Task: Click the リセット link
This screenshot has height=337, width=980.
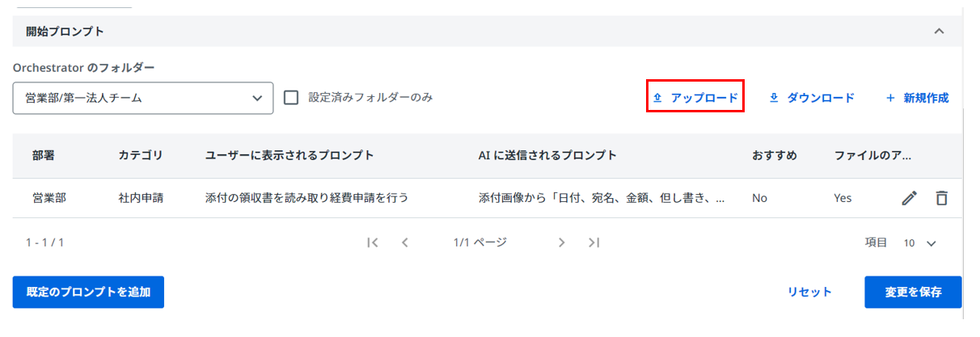Action: [810, 292]
